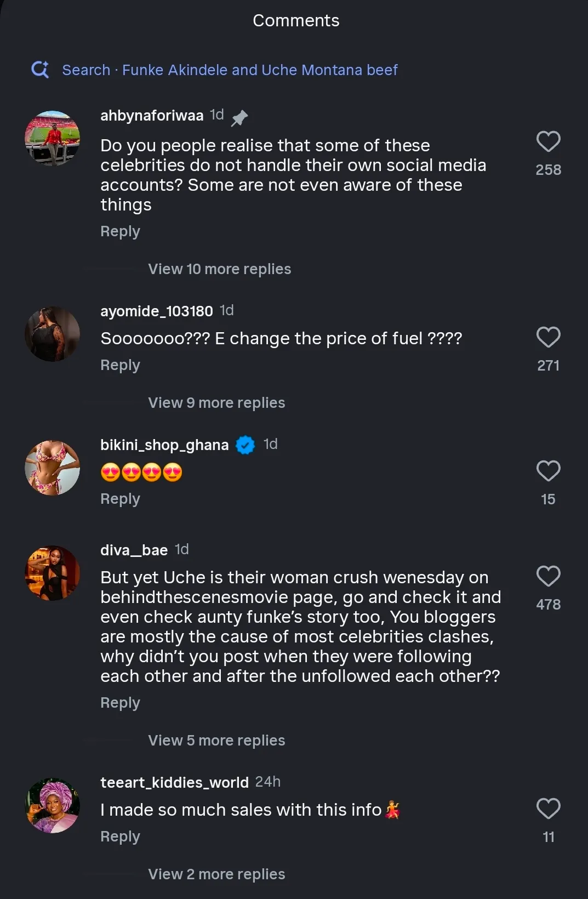Like bikini_shop_ghana's emoji comment
The width and height of the screenshot is (588, 899).
pyautogui.click(x=548, y=471)
